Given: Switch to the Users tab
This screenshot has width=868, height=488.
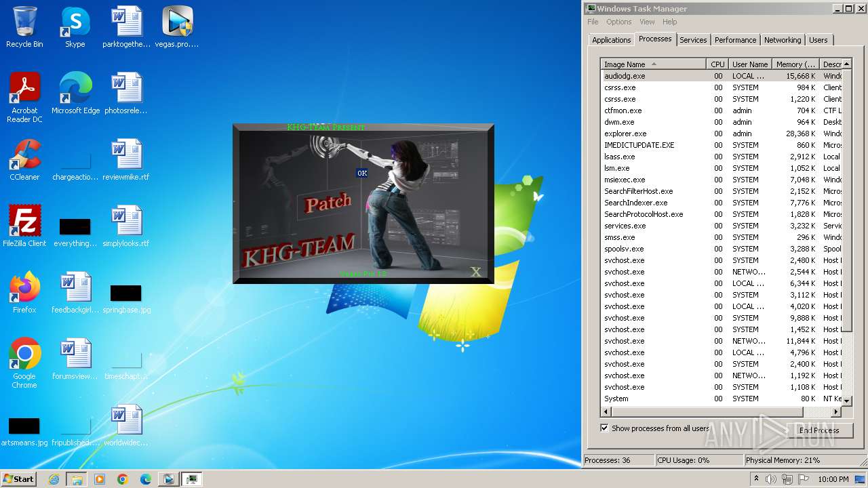Looking at the screenshot, I should click(x=818, y=40).
